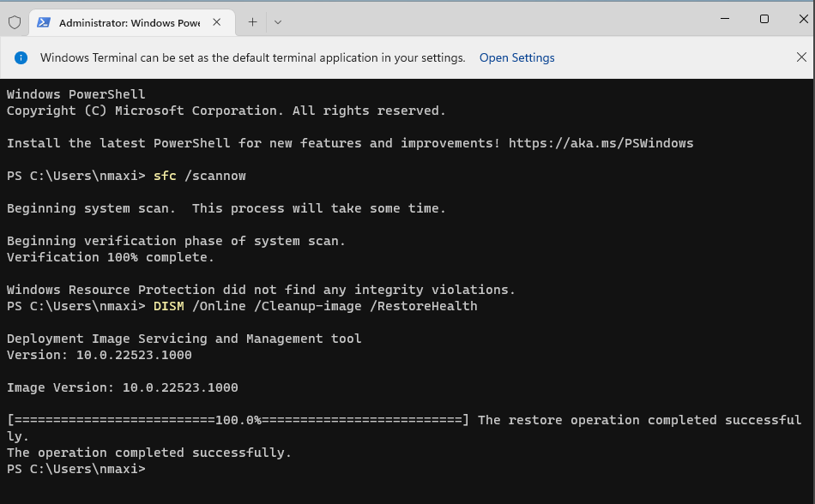
Task: Click the administrator shield icon
Action: [15, 22]
